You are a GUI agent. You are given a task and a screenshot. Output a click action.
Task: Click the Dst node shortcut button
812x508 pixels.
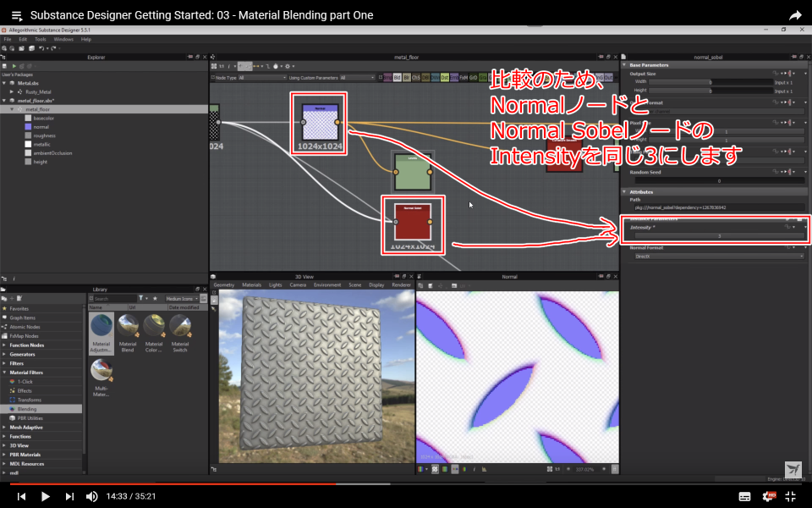point(444,78)
